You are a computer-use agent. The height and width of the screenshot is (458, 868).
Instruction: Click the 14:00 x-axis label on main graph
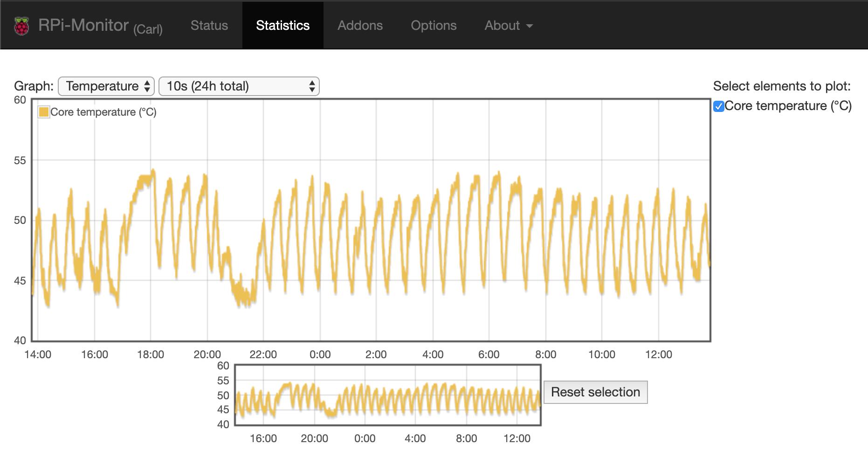[38, 354]
